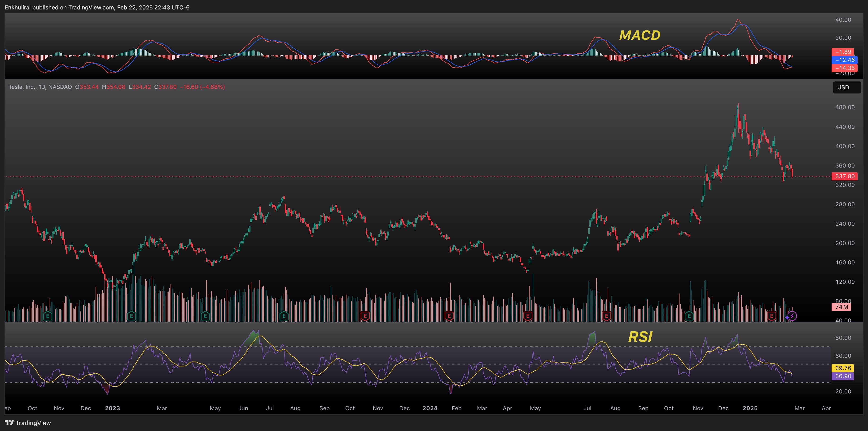Click the 200.00 price axis label
Image resolution: width=868 pixels, height=431 pixels.
pos(845,243)
